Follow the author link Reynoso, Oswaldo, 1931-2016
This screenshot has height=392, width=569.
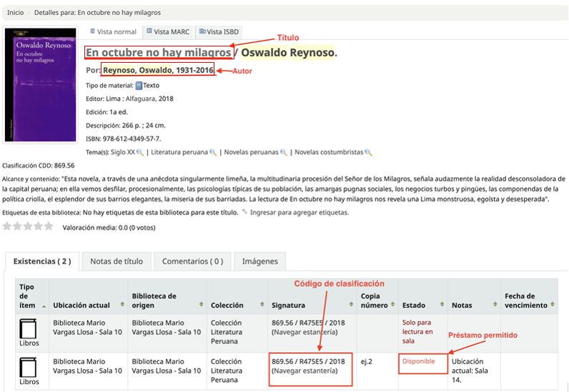click(x=158, y=70)
